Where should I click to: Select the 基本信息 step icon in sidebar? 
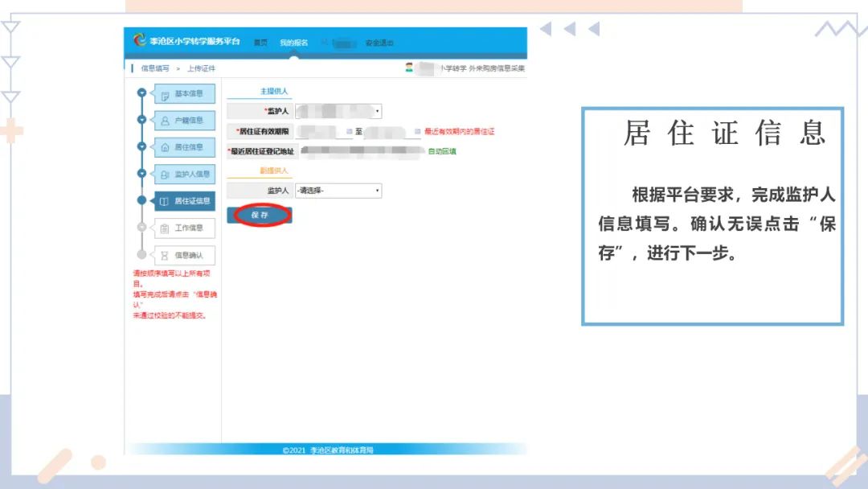click(164, 94)
